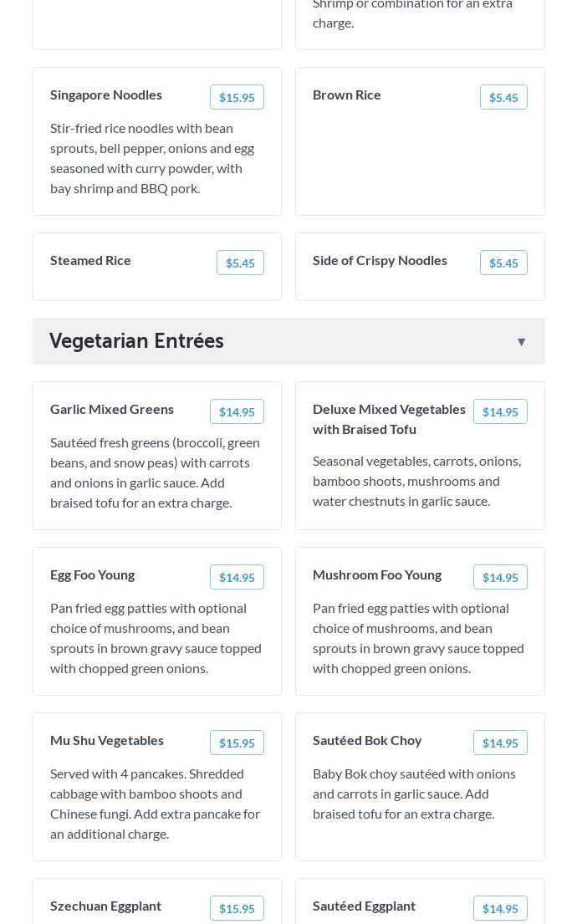Open Deluxe Mixed Vegetables with Braised Tofu title
The width and height of the screenshot is (577, 924).
pos(389,419)
